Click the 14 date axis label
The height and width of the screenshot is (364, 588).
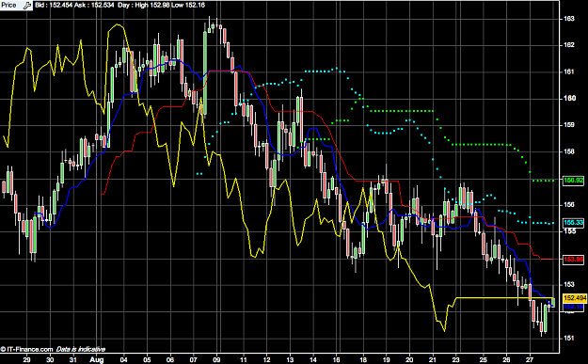click(313, 359)
